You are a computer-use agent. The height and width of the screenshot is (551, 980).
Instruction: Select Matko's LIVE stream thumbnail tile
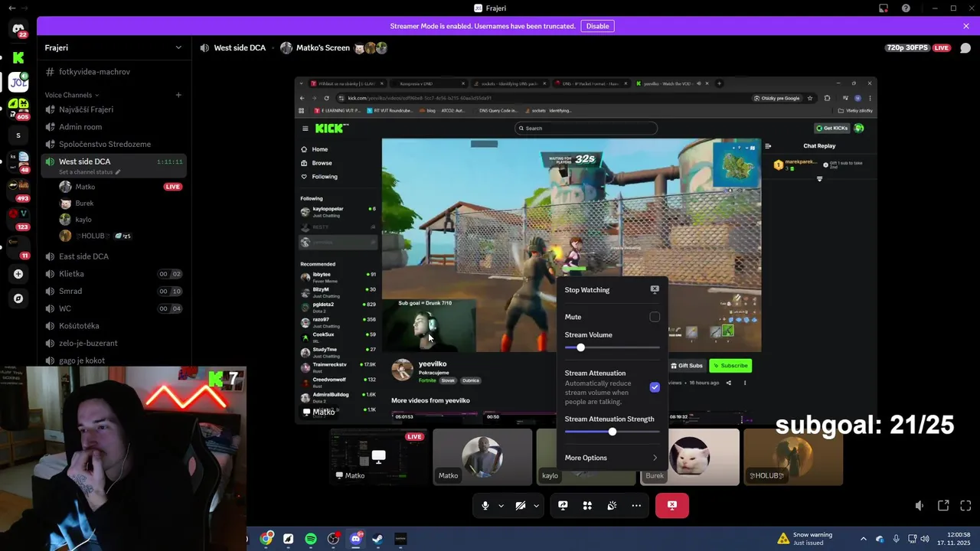tap(379, 457)
